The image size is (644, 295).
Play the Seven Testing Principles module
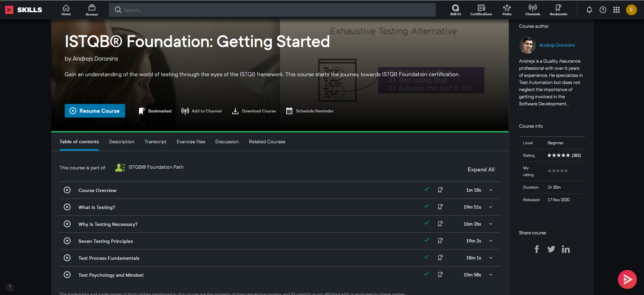coord(67,241)
